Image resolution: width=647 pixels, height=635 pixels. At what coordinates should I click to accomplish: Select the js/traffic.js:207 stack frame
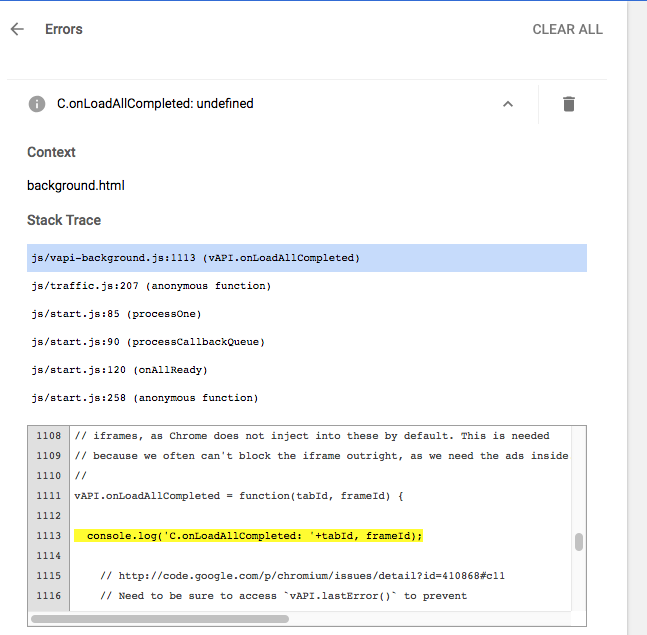point(307,286)
